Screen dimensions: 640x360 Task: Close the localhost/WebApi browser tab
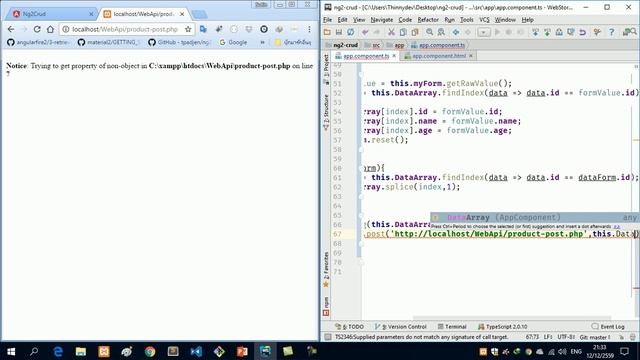182,14
